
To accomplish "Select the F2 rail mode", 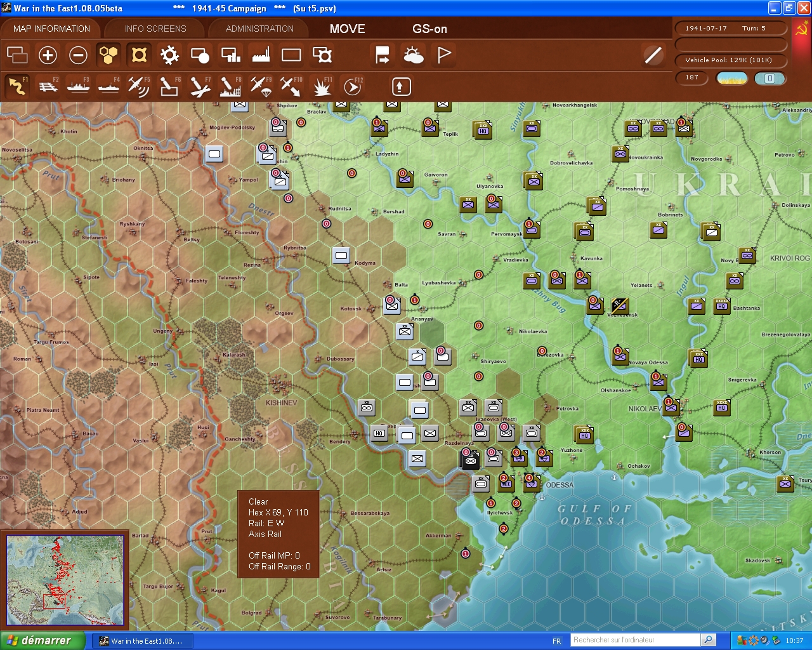I will click(48, 86).
